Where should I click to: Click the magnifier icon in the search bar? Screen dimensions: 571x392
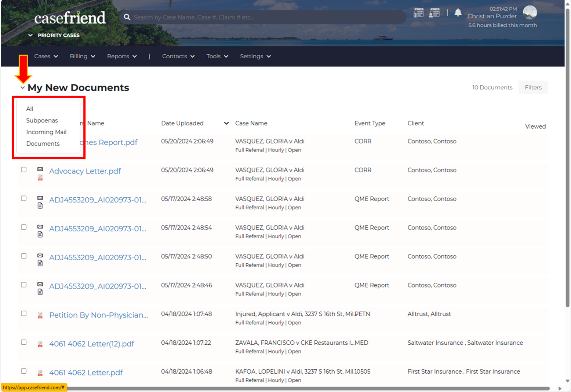pyautogui.click(x=127, y=17)
